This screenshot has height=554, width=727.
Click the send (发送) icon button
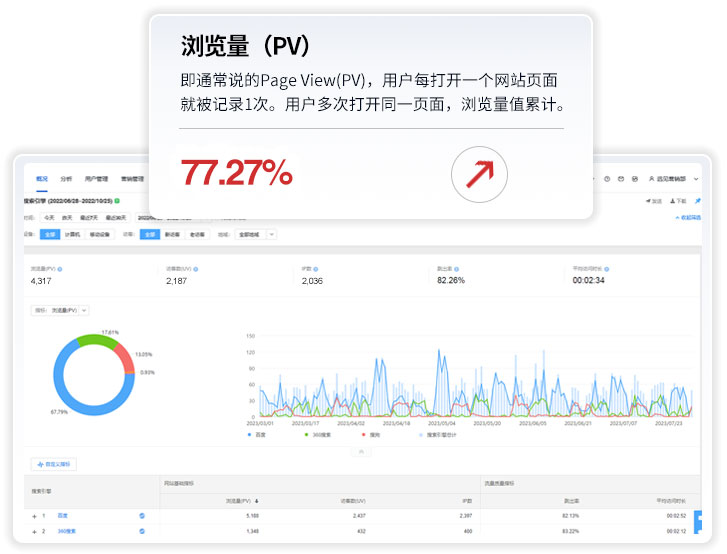(653, 201)
